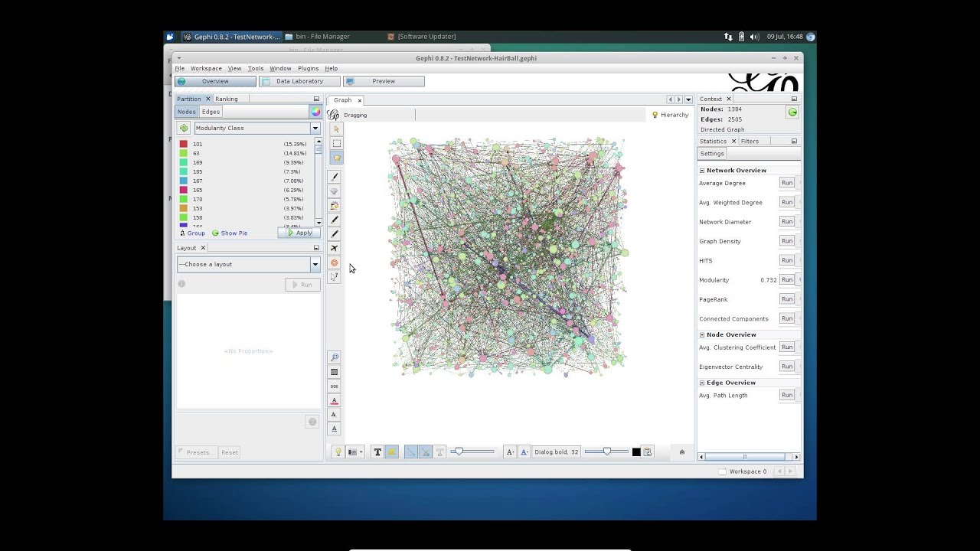The image size is (980, 551).
Task: Choose the Node Pencil tool
Action: (335, 220)
